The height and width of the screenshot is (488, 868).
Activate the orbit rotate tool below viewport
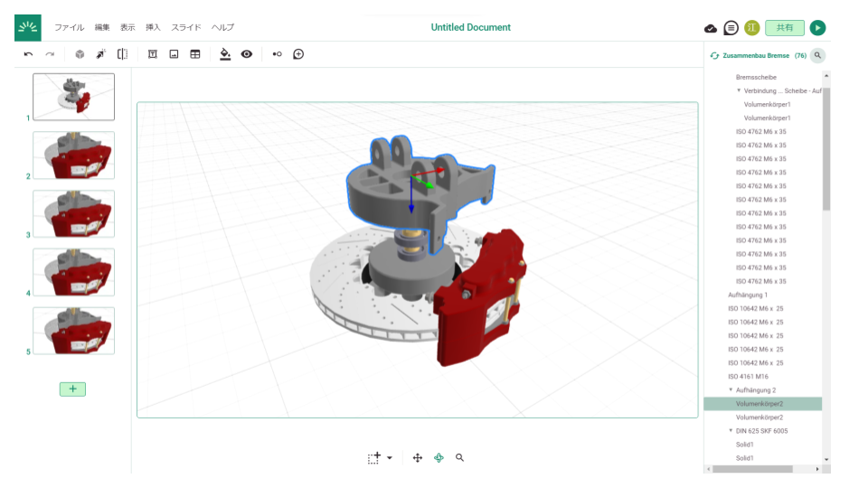(x=439, y=458)
